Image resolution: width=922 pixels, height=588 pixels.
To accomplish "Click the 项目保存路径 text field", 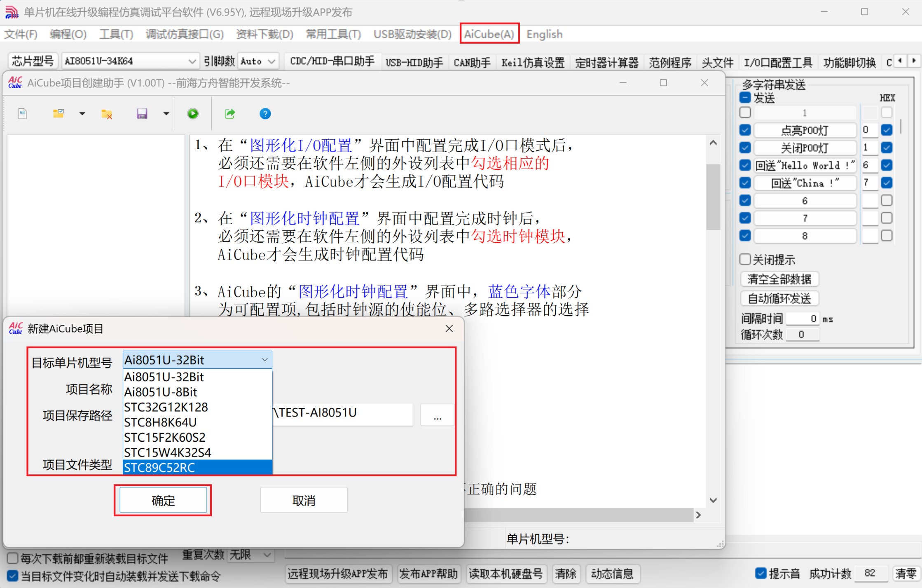I will click(342, 414).
